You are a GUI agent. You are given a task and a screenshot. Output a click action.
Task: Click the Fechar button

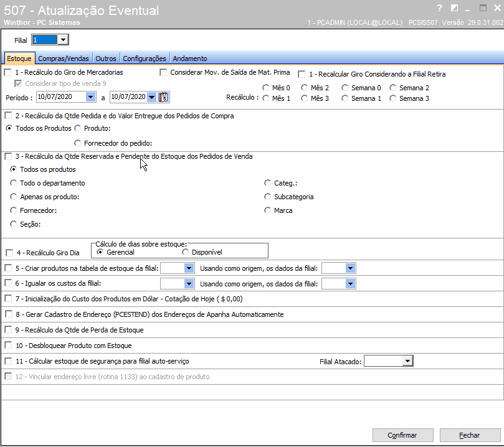[x=470, y=435]
